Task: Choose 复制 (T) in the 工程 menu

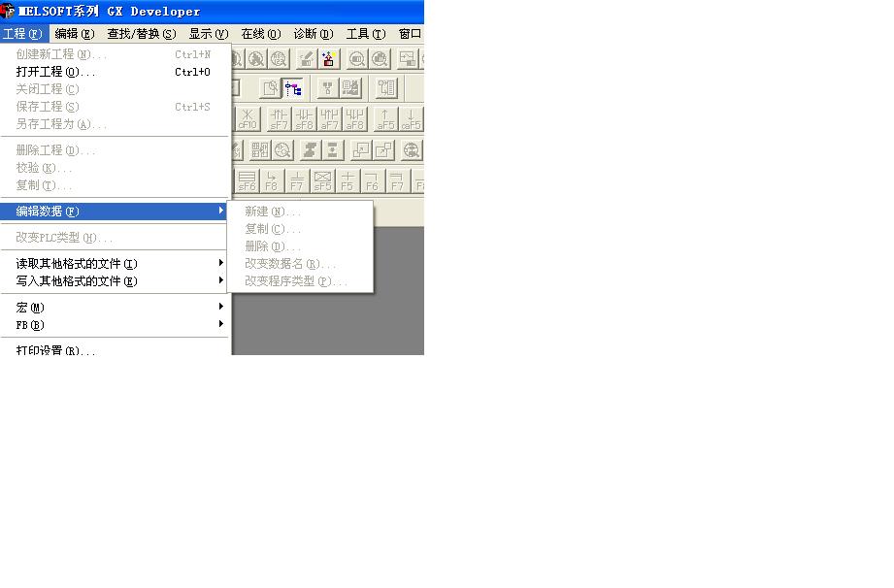Action: click(116, 185)
